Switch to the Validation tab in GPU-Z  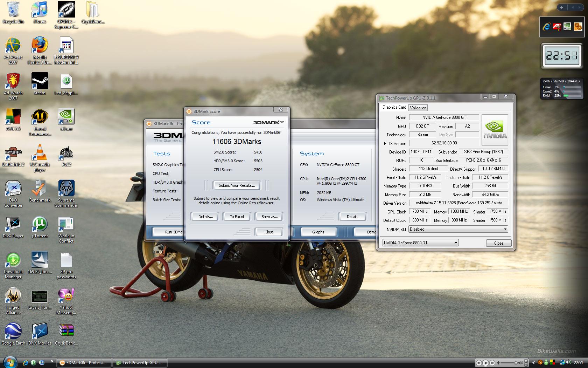(x=418, y=108)
